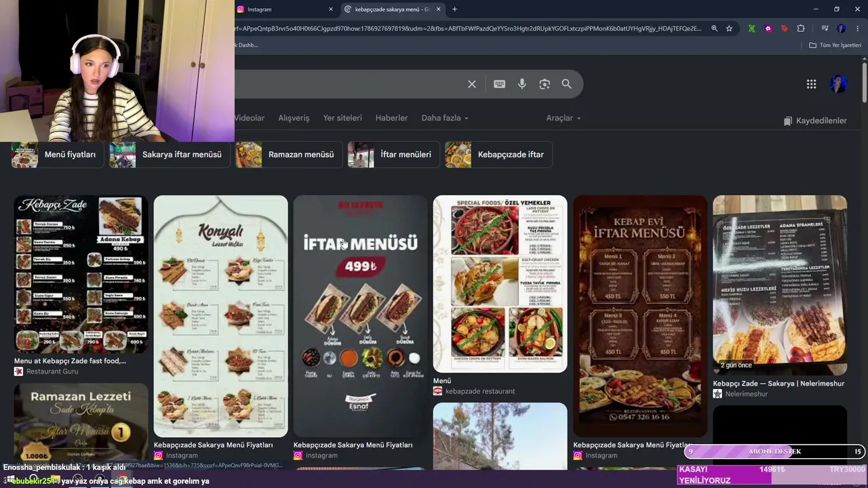Viewport: 868px width, 488px height.
Task: Open the purple browser extension icon
Action: click(x=768, y=28)
